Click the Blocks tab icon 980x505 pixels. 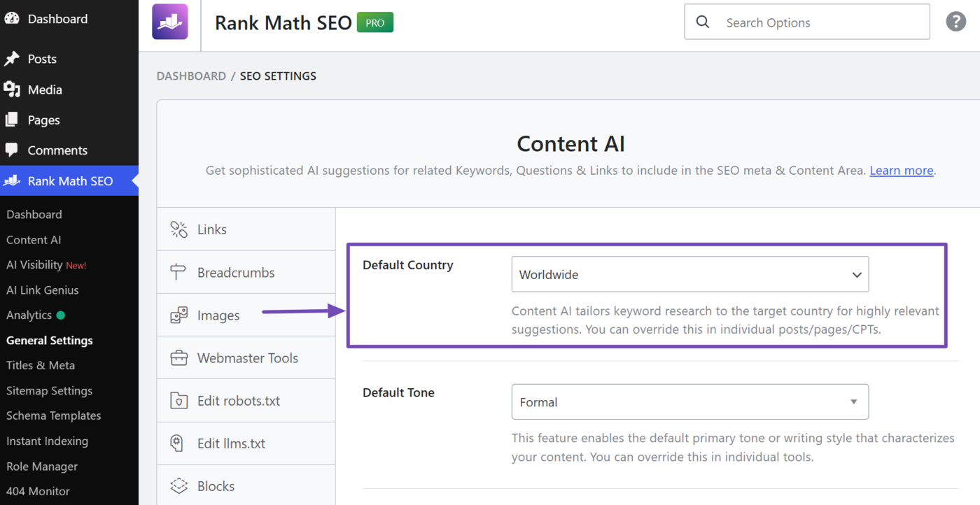click(179, 486)
